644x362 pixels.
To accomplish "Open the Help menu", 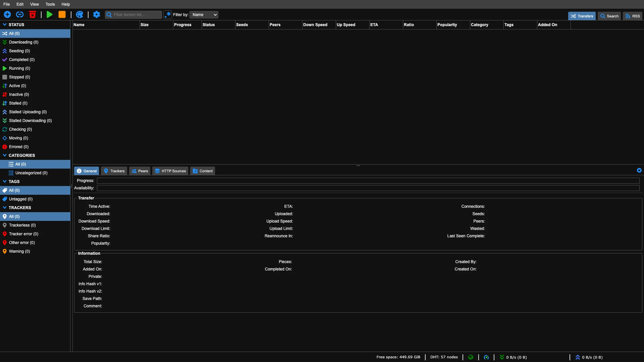I will (66, 4).
